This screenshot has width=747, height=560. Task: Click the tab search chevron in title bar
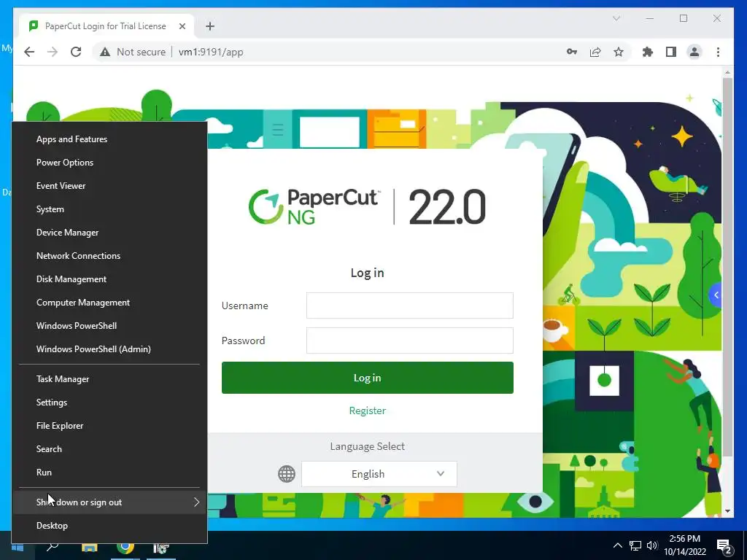(616, 18)
